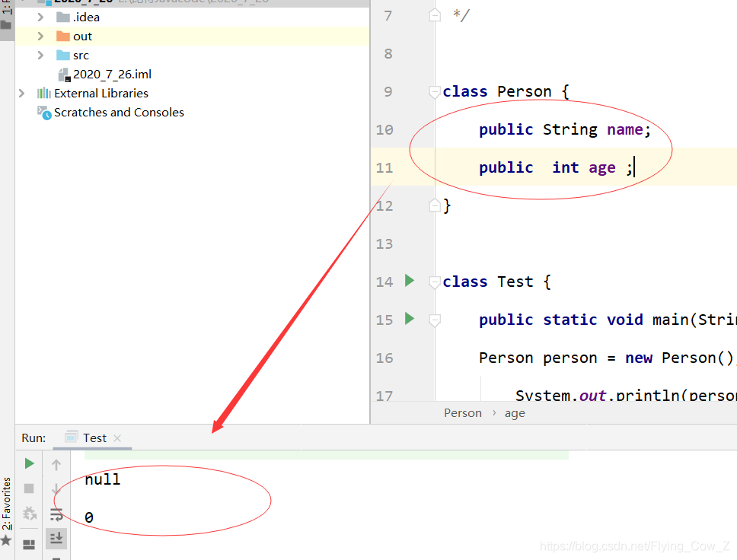Expand the out folder
Image resolution: width=737 pixels, height=560 pixels.
[40, 37]
